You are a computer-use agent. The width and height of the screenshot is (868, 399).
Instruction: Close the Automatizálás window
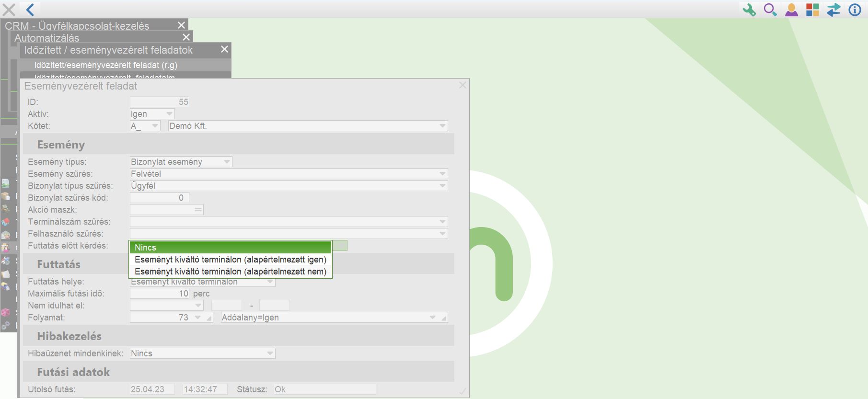point(186,37)
